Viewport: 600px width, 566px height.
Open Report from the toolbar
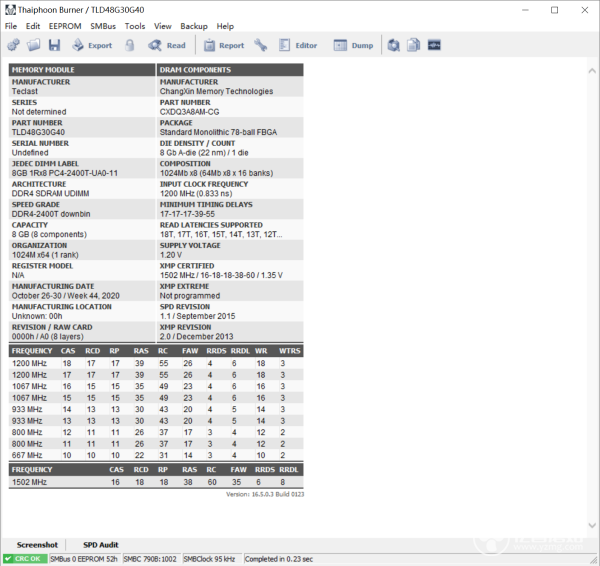tap(224, 45)
